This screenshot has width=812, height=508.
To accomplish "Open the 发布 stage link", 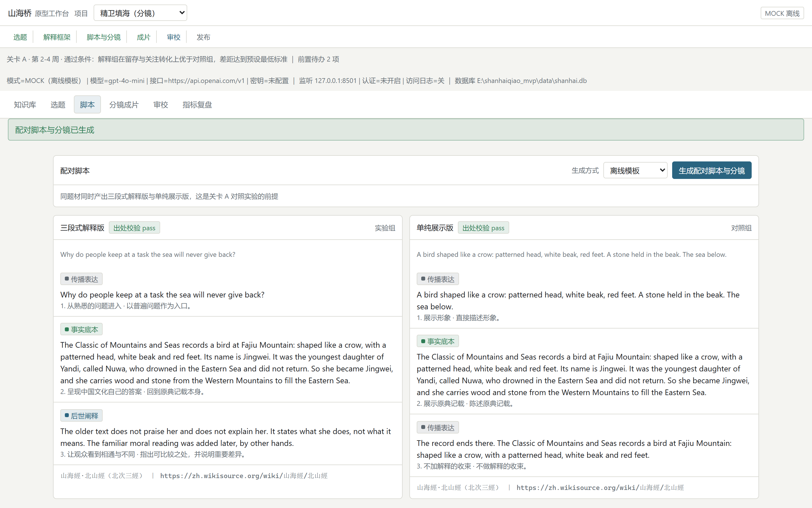I will pos(203,37).
